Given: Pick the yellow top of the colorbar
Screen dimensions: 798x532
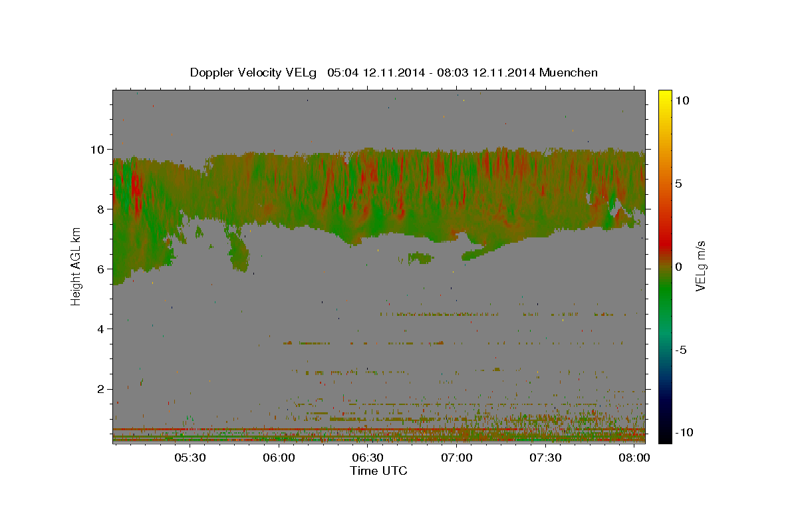Looking at the screenshot, I should [x=664, y=96].
